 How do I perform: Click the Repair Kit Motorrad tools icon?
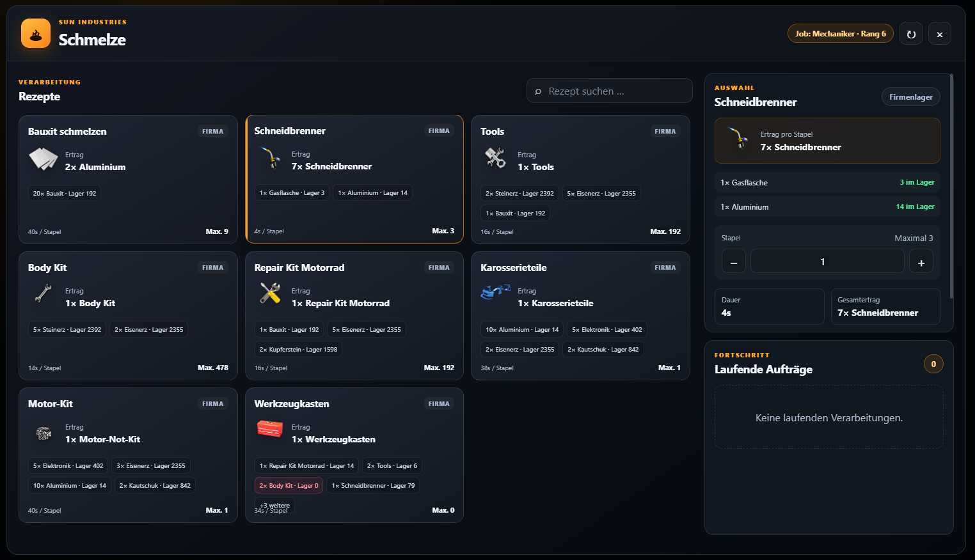click(x=270, y=294)
